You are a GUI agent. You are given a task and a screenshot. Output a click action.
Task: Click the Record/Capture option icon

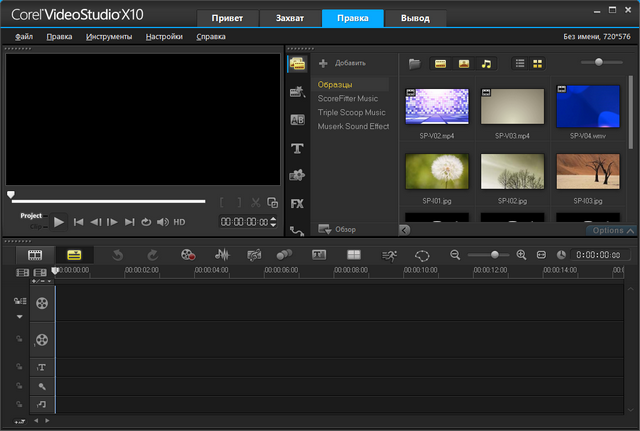coord(188,255)
